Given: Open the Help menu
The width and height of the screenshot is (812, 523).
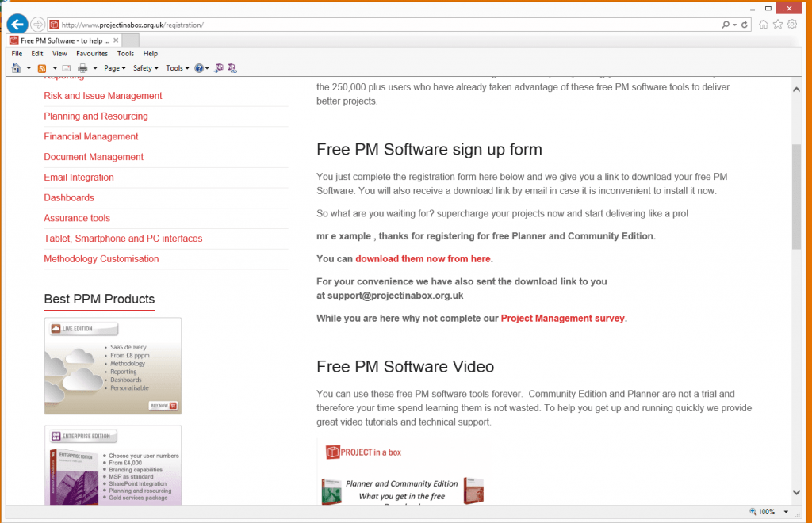Looking at the screenshot, I should (150, 53).
